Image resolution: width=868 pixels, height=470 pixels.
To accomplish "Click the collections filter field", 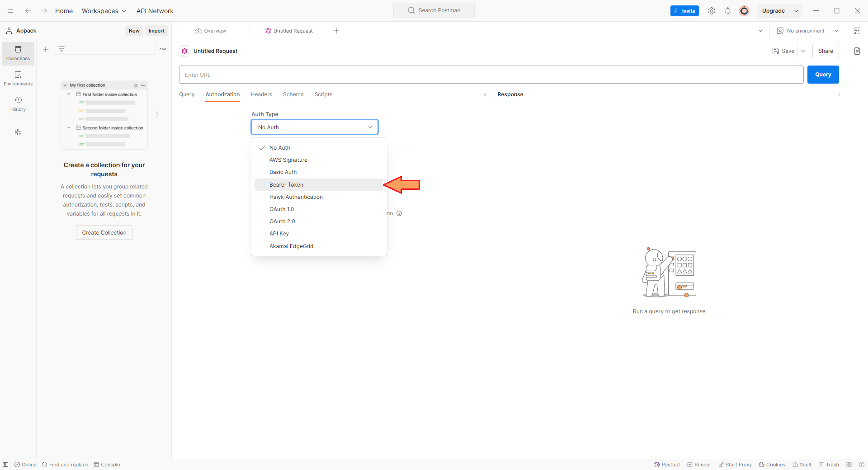I will click(104, 49).
